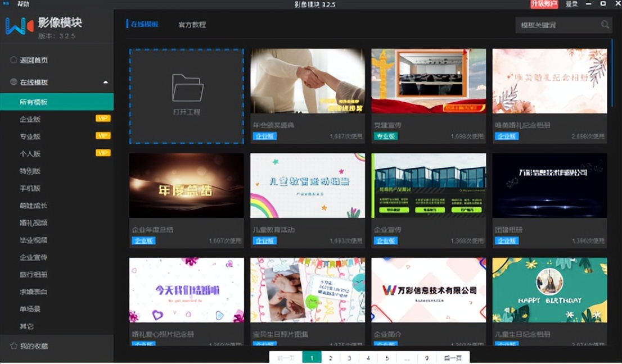Select the 返回首页 home icon
Screen dimensions: 622x364
(12, 59)
